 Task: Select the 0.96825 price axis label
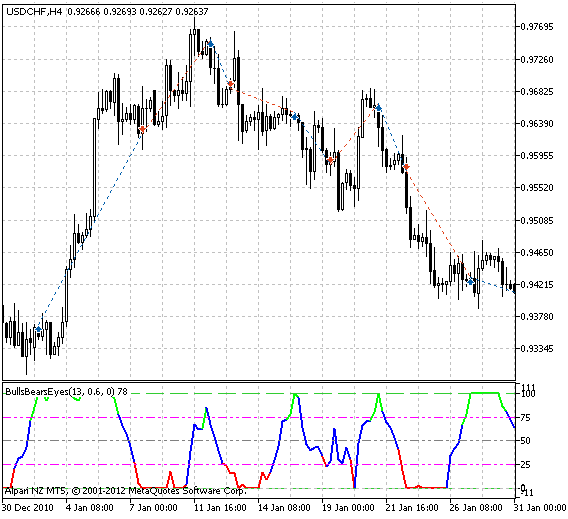(x=537, y=92)
